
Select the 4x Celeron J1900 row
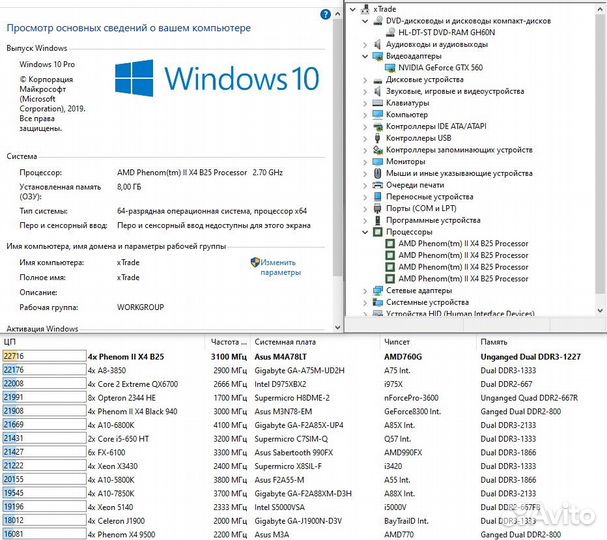[x=304, y=521]
